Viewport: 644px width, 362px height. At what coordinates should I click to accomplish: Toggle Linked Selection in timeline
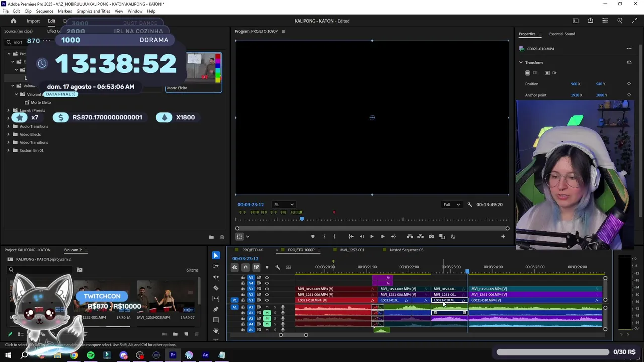click(x=256, y=267)
